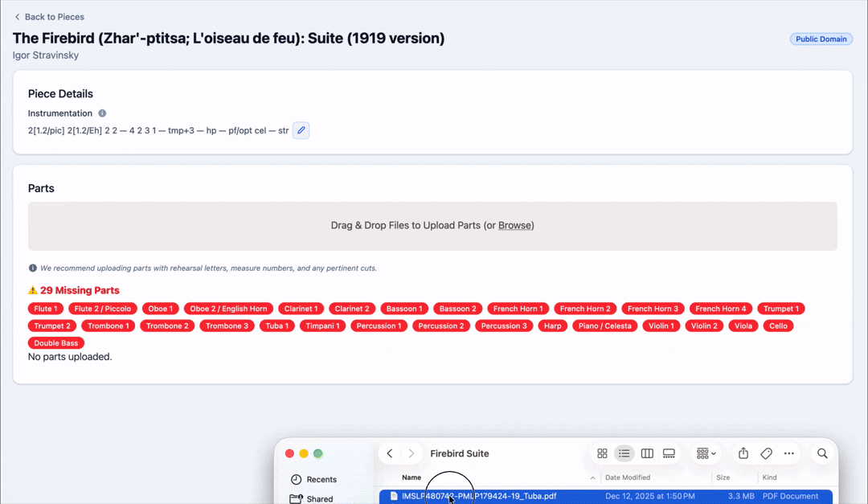This screenshot has width=868, height=504.
Task: Select the Flute 2 / Piccolo tag
Action: point(103,309)
